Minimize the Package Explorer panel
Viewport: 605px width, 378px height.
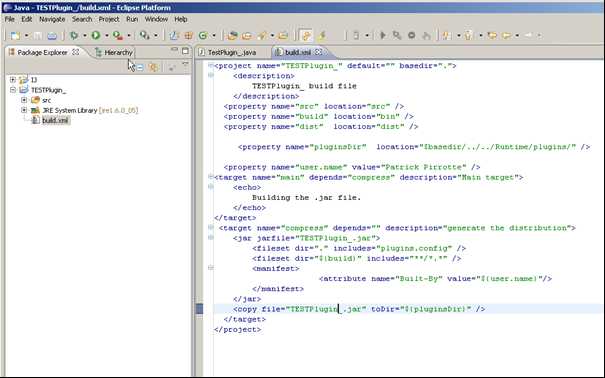click(174, 50)
